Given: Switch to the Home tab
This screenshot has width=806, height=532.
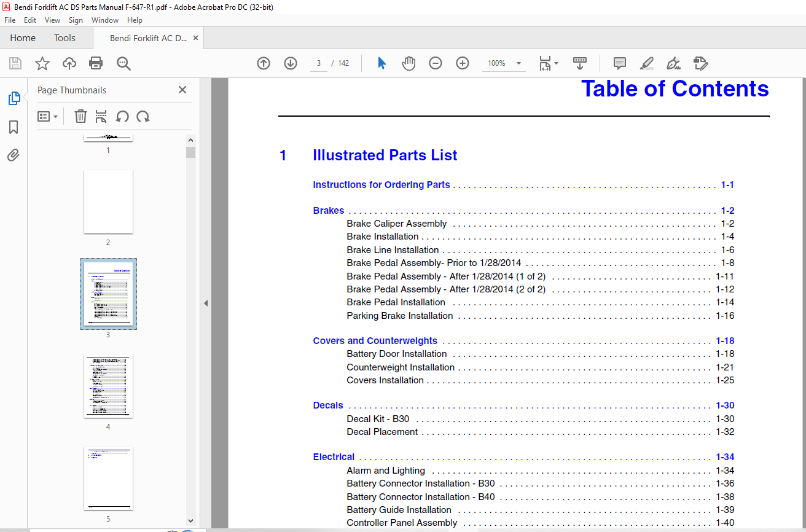Looking at the screenshot, I should [23, 38].
